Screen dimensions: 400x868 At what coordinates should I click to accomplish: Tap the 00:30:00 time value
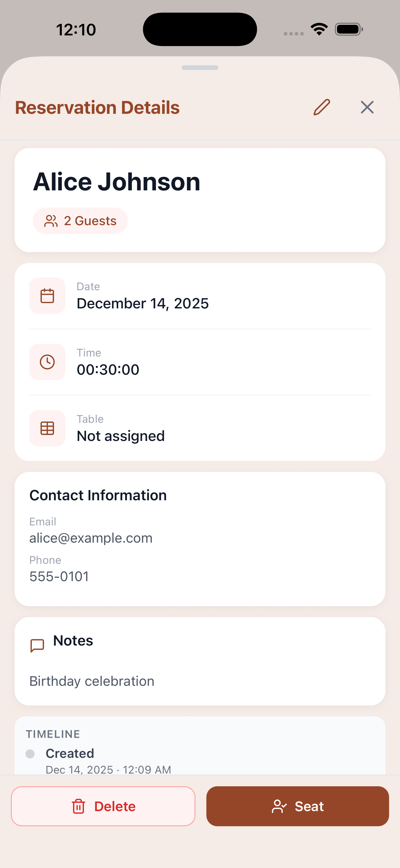(108, 370)
